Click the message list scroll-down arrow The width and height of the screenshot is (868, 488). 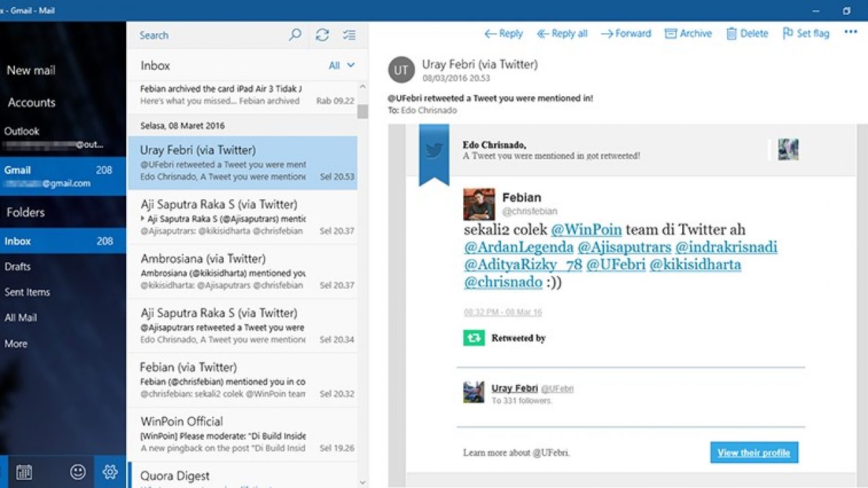(x=362, y=482)
